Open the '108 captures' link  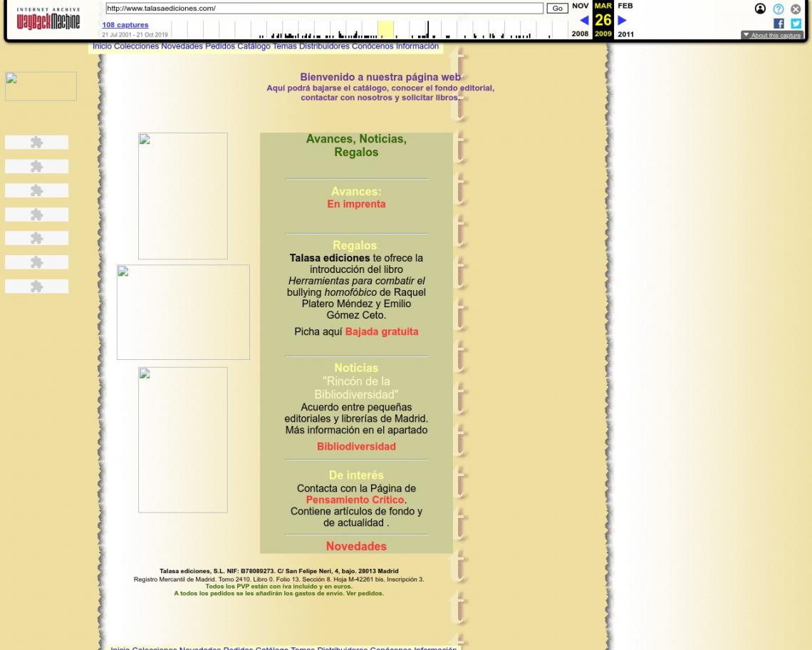click(125, 25)
